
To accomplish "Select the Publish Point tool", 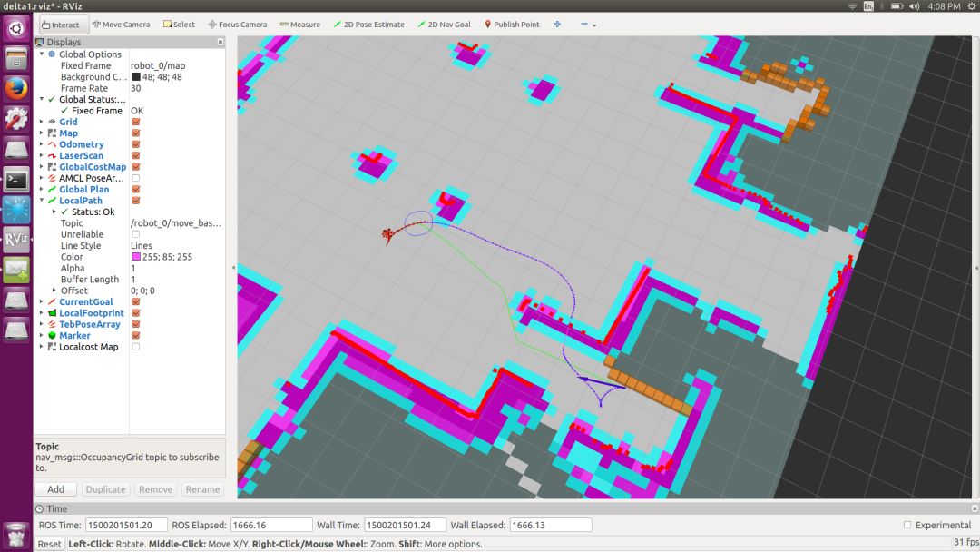I will [512, 25].
